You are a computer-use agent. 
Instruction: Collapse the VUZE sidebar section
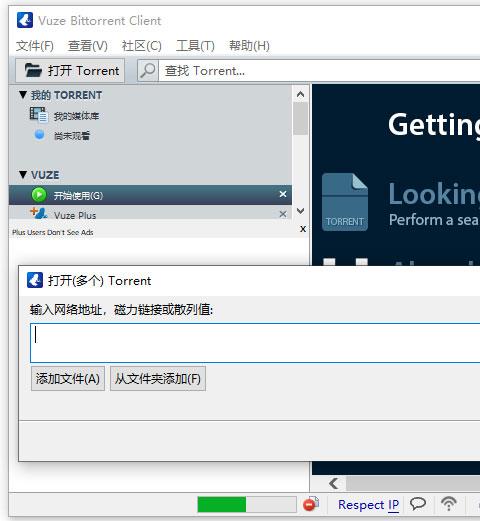(23, 174)
